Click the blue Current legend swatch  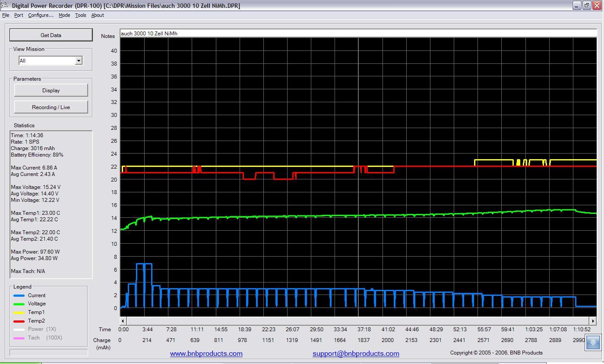click(x=19, y=296)
